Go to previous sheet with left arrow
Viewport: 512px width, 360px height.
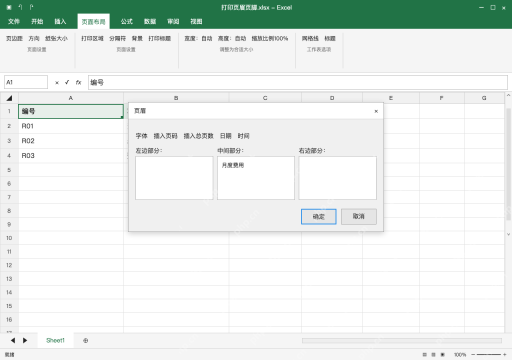[x=13, y=340]
